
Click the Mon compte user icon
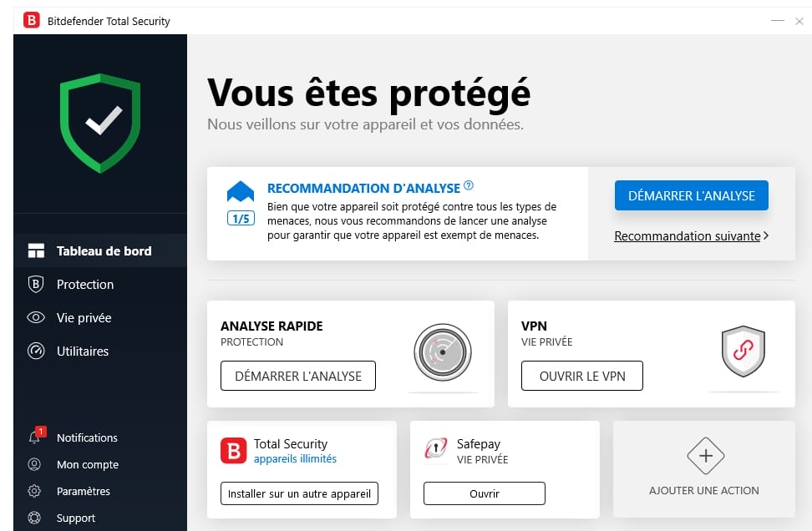[34, 464]
